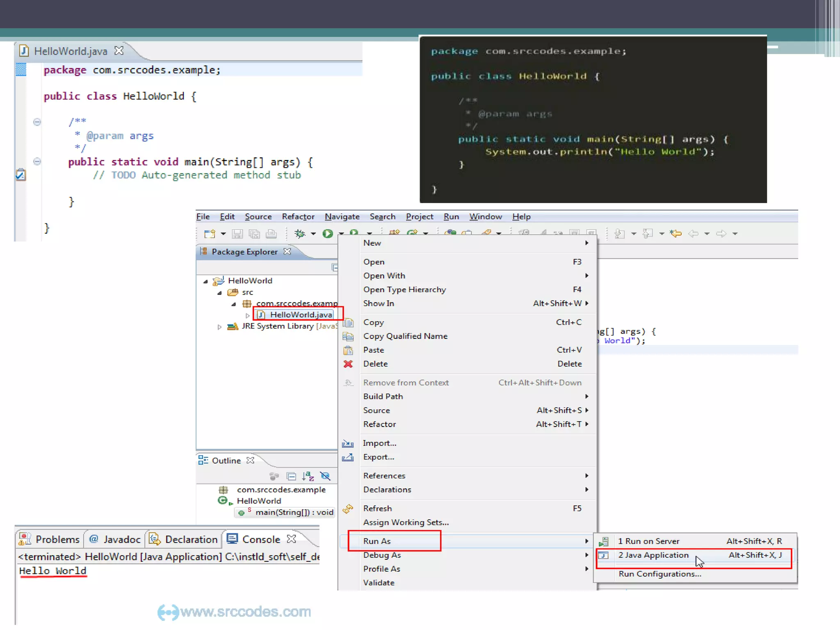Click the New wizard toolbar icon
Image resolution: width=840 pixels, height=630 pixels.
pos(210,234)
